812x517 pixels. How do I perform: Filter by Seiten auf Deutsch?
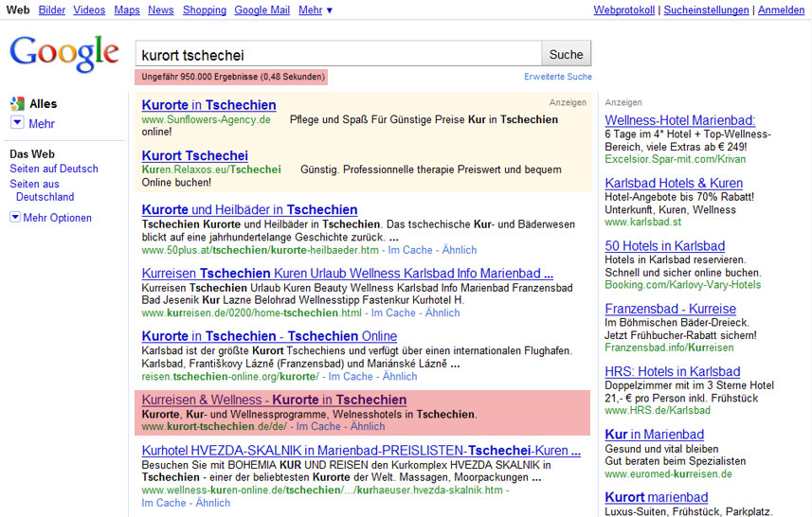tap(54, 169)
